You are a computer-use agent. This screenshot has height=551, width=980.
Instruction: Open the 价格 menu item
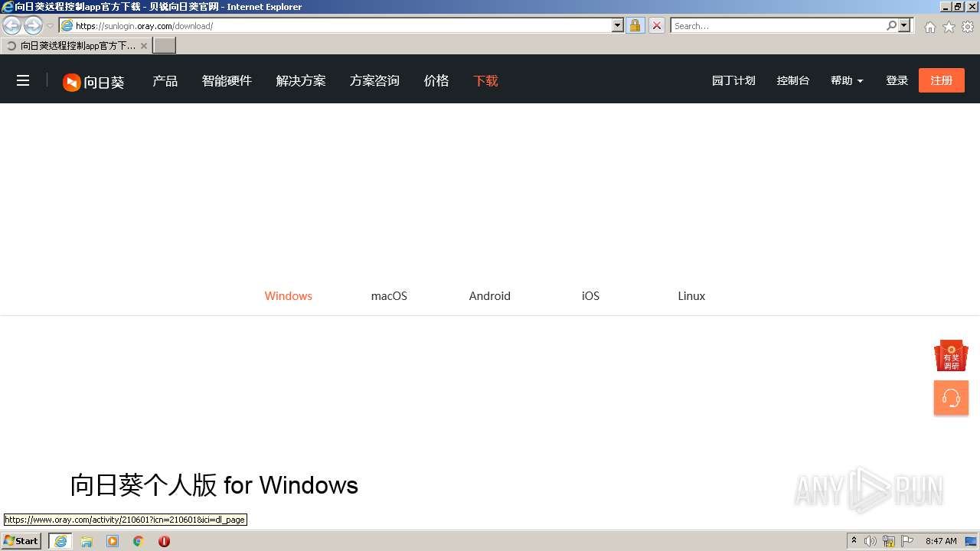(436, 80)
